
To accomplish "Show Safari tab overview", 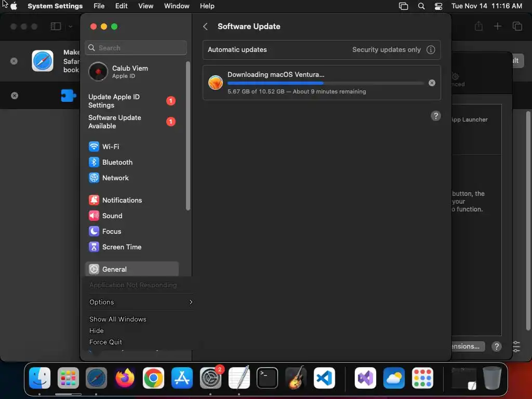I will pos(517,26).
